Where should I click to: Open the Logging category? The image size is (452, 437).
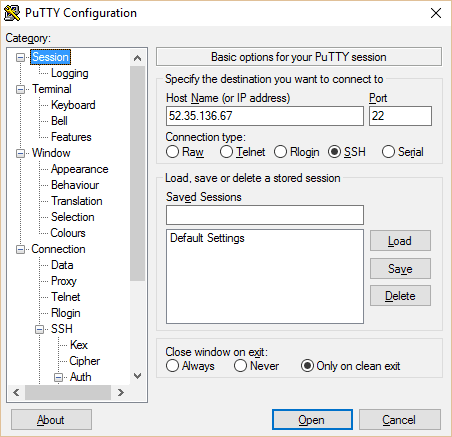click(x=70, y=73)
